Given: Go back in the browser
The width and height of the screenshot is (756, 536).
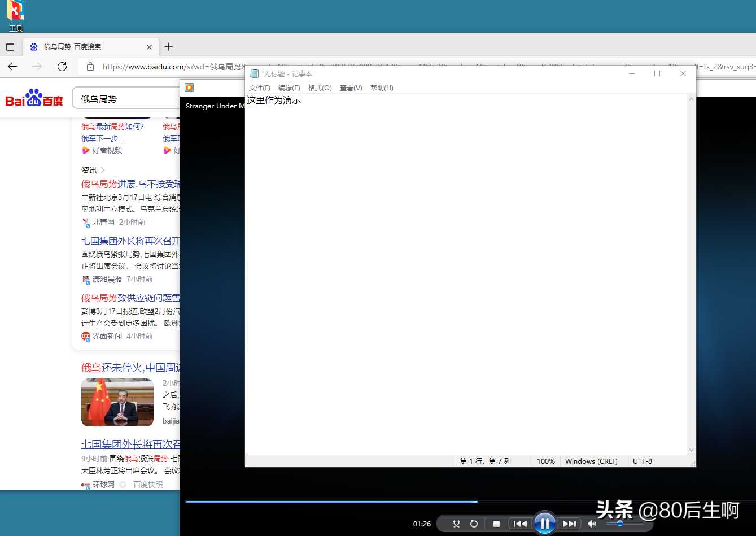Looking at the screenshot, I should click(12, 67).
